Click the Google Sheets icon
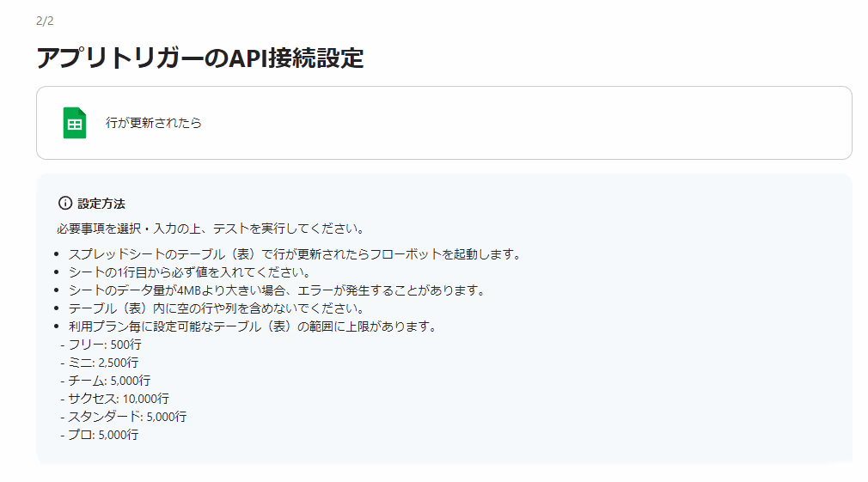The height and width of the screenshot is (482, 868). tap(75, 123)
